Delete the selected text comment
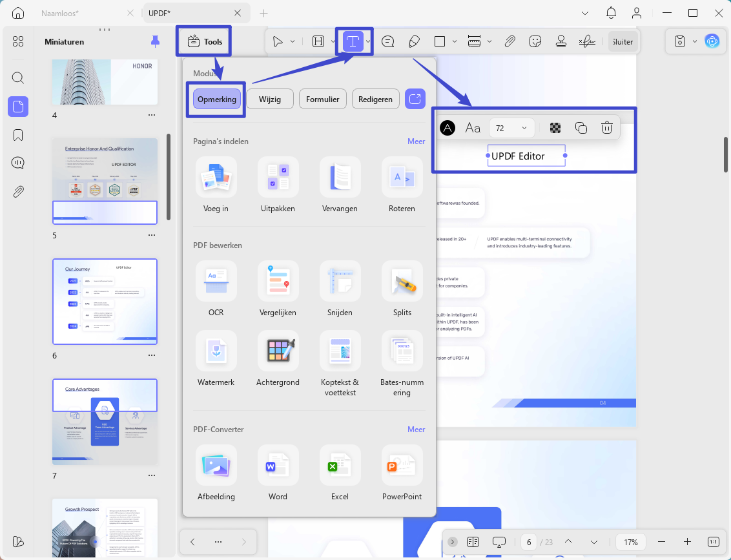The height and width of the screenshot is (560, 731). (606, 128)
